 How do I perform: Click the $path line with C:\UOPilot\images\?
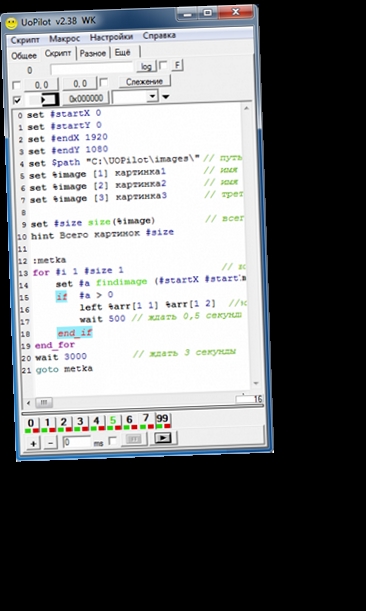tap(114, 161)
